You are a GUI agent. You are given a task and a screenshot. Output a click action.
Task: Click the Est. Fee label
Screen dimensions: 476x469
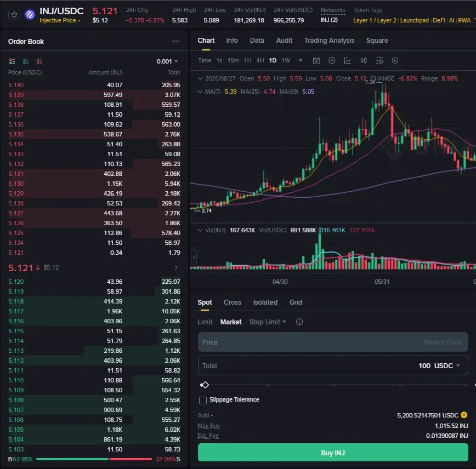coord(208,436)
